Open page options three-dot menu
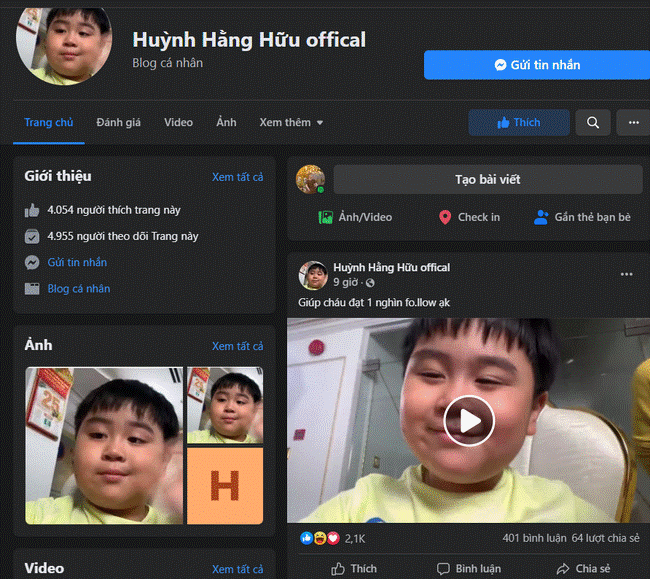The width and height of the screenshot is (650, 579). tap(633, 123)
